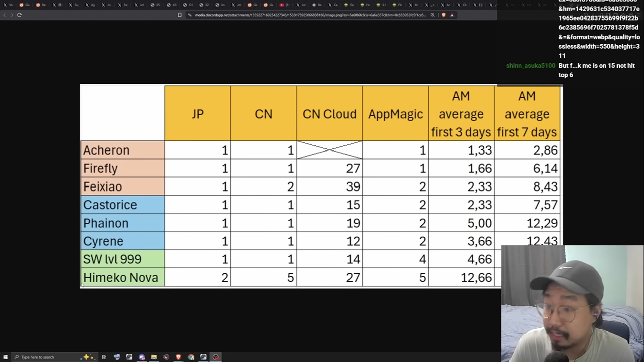Image resolution: width=644 pixels, height=362 pixels.
Task: Click the value "12,29" in Phainon row
Action: click(542, 223)
